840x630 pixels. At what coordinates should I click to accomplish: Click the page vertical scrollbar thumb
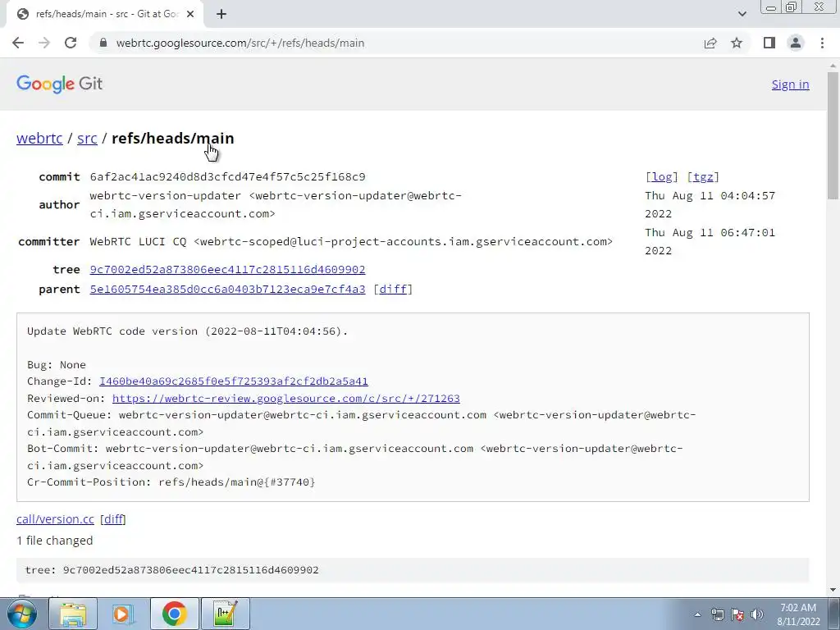click(x=833, y=135)
